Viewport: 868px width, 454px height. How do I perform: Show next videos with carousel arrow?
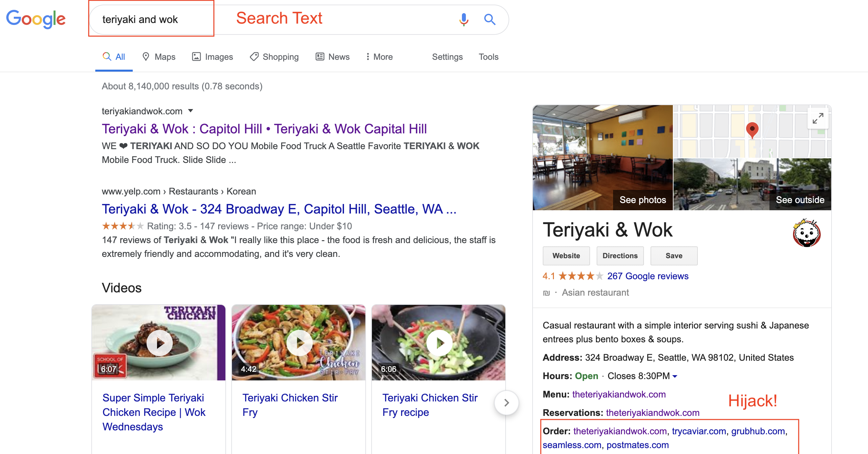point(506,402)
